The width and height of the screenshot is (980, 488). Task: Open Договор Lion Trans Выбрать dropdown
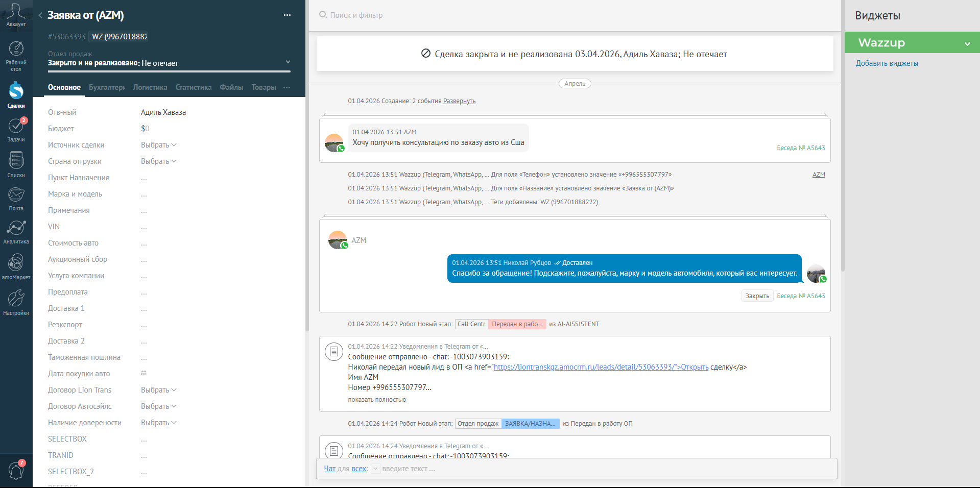pos(159,390)
